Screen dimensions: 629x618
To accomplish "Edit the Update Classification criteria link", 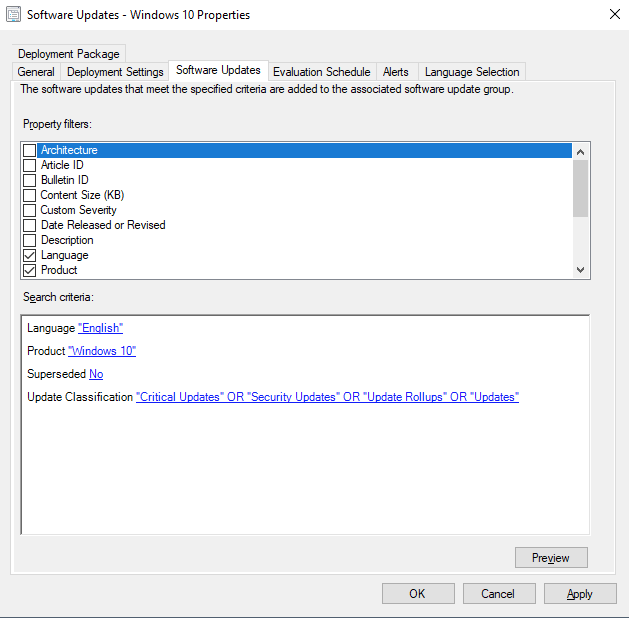I will click(327, 397).
